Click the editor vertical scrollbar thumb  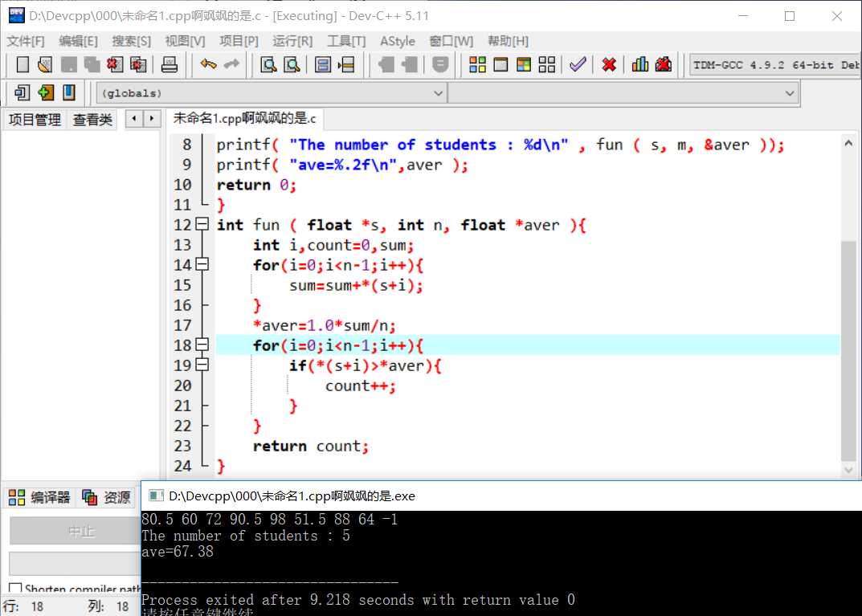(848, 351)
